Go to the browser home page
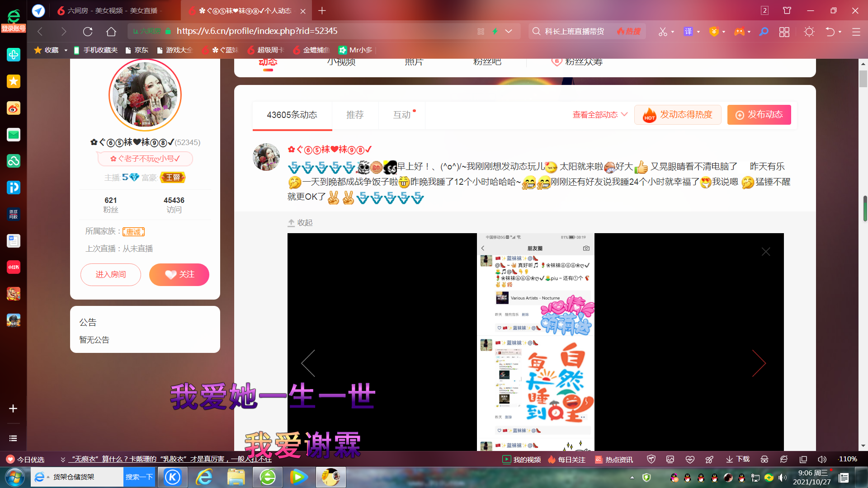The height and width of the screenshot is (488, 868). point(111,31)
